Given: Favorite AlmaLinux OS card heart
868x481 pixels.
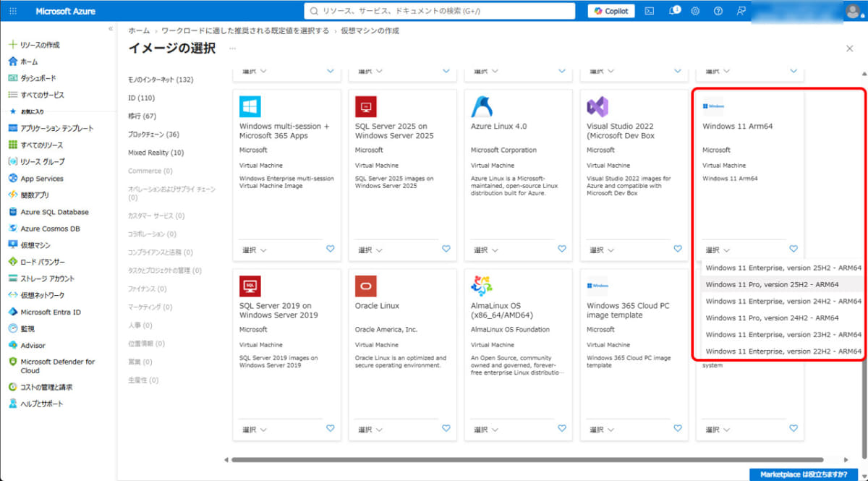Looking at the screenshot, I should coord(562,428).
